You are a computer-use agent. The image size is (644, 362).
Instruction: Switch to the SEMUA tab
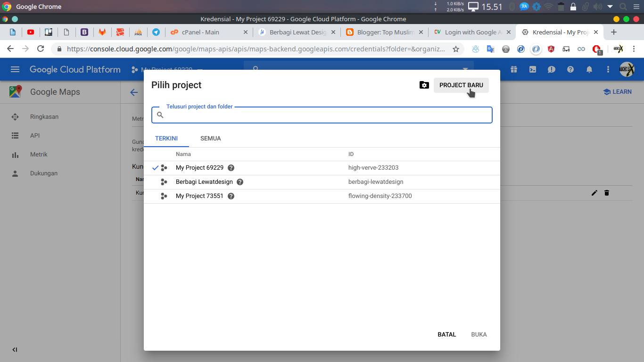tap(210, 139)
